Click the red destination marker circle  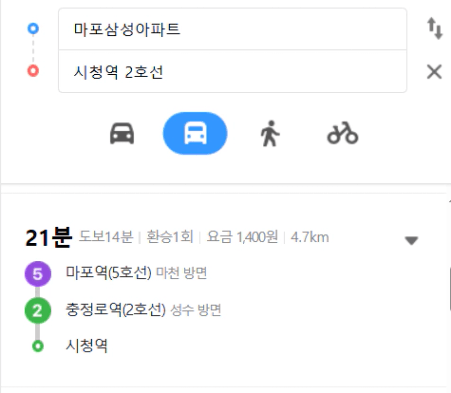(33, 71)
